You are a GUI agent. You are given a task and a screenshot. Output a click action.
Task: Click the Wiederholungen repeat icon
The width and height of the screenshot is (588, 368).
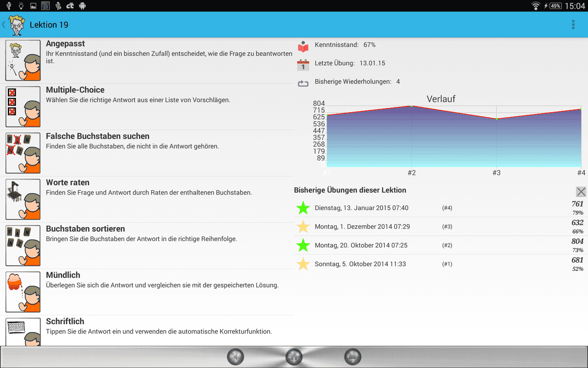pos(303,83)
